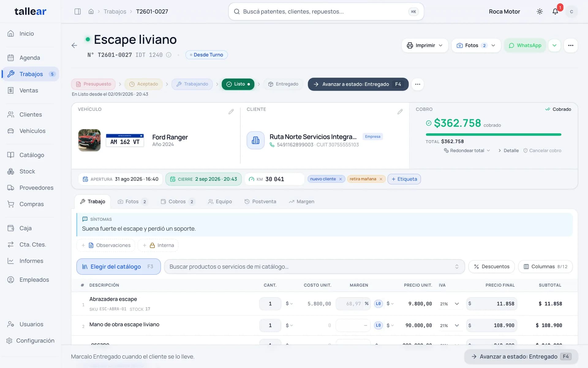Open more state options ellipsis

tap(417, 84)
